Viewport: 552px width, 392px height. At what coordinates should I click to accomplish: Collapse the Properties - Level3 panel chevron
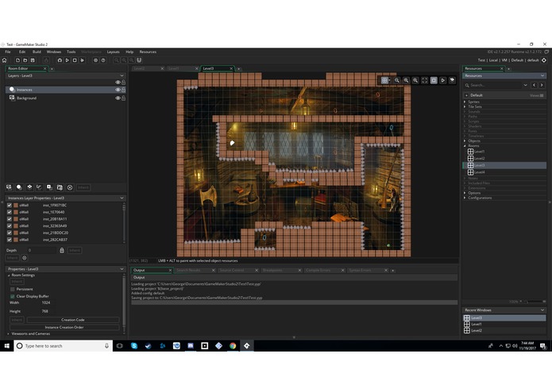pos(122,269)
